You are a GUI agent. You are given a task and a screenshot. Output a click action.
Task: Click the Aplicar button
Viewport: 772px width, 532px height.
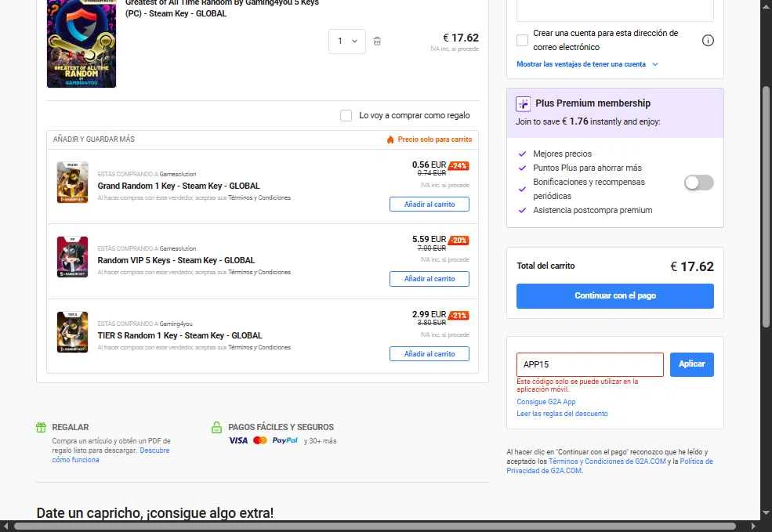coord(692,364)
